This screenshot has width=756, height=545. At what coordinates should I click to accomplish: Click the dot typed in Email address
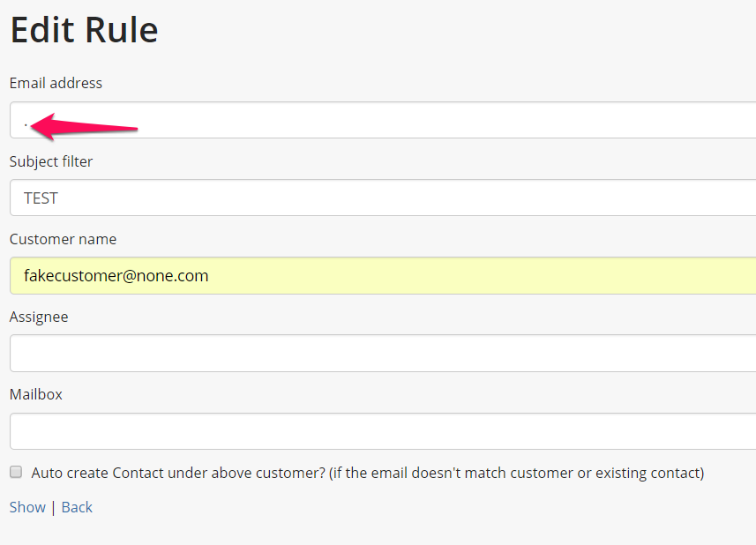[x=26, y=123]
